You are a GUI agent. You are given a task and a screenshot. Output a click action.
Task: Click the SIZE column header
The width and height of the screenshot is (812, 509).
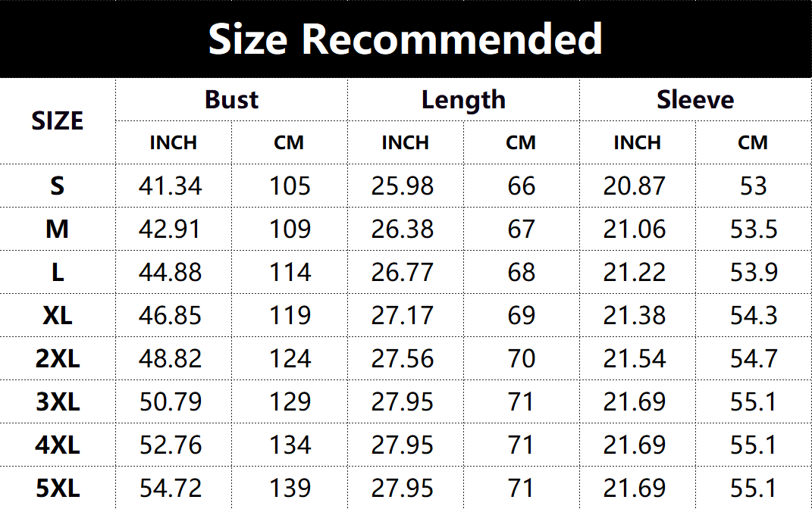pos(58,121)
